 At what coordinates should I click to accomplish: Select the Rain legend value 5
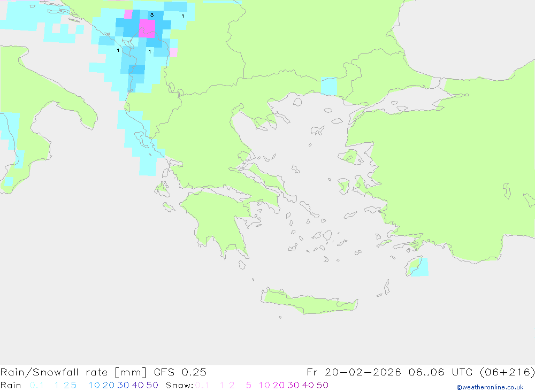[x=74, y=385]
